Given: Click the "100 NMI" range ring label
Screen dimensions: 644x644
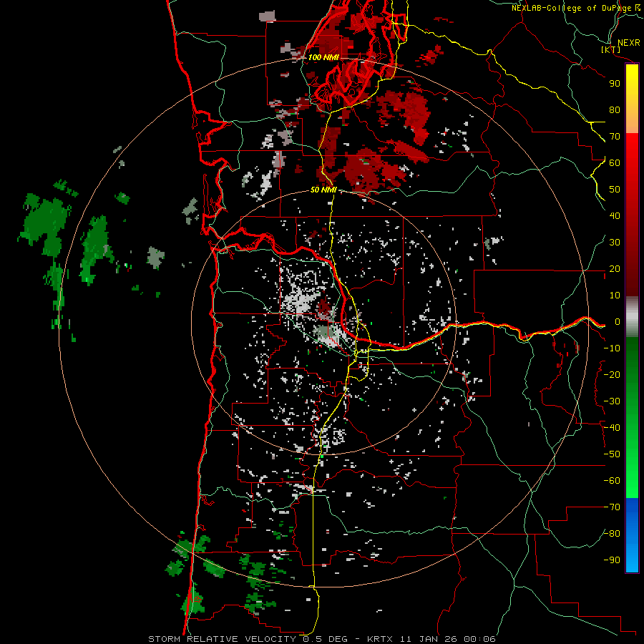Looking at the screenshot, I should click(x=323, y=57).
